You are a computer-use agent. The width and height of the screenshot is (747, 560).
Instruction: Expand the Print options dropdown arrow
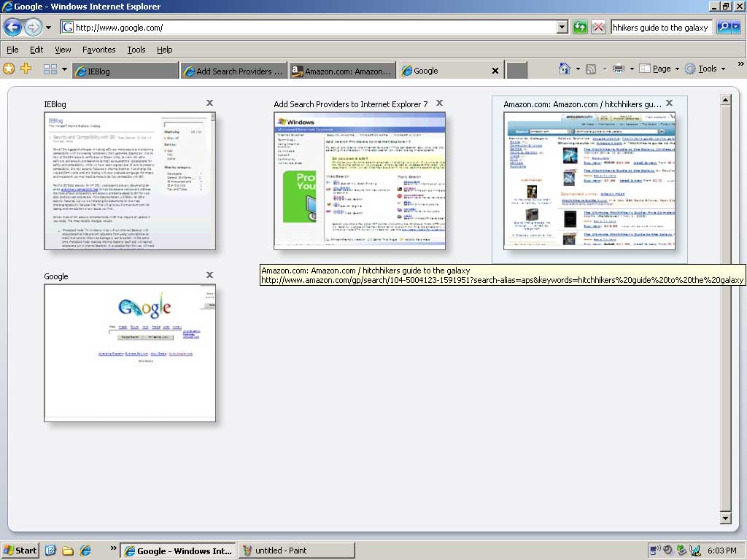pyautogui.click(x=632, y=69)
